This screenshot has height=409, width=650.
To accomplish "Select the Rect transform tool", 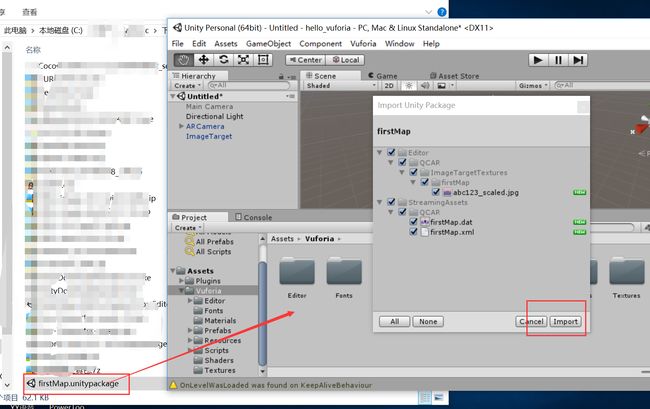I will point(263,60).
